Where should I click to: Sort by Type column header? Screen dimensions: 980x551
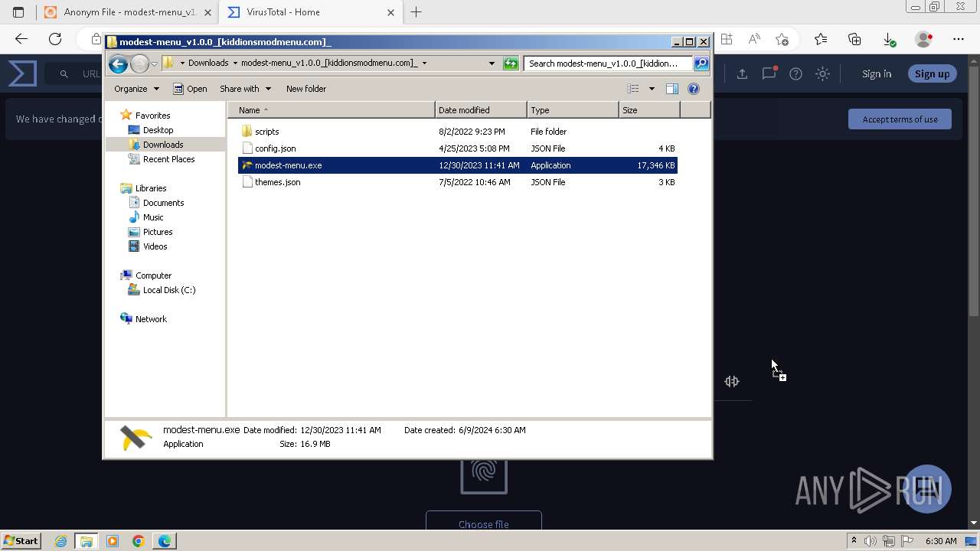(x=573, y=110)
